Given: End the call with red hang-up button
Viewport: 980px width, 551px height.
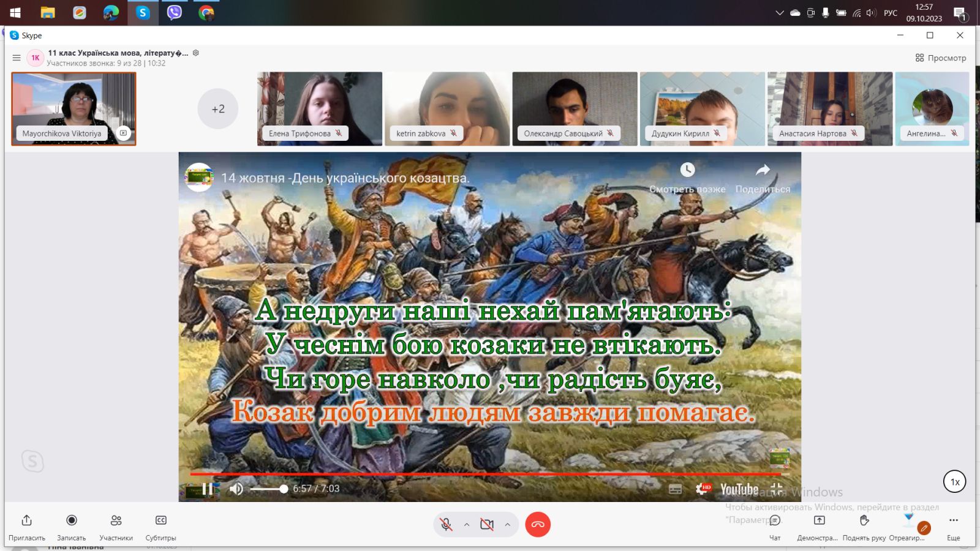Looking at the screenshot, I should (x=538, y=525).
